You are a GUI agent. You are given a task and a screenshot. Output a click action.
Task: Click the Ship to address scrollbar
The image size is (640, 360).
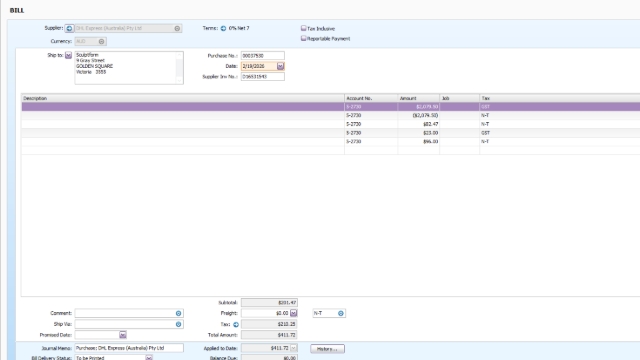pos(180,68)
